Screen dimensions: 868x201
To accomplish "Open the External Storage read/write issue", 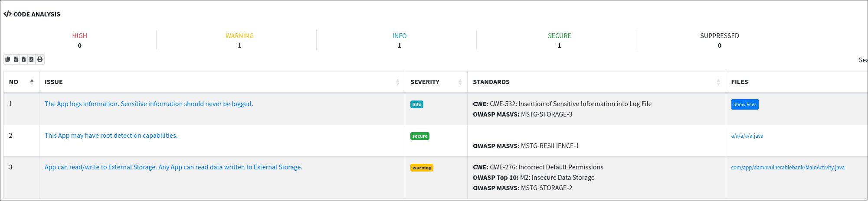I will pyautogui.click(x=174, y=167).
